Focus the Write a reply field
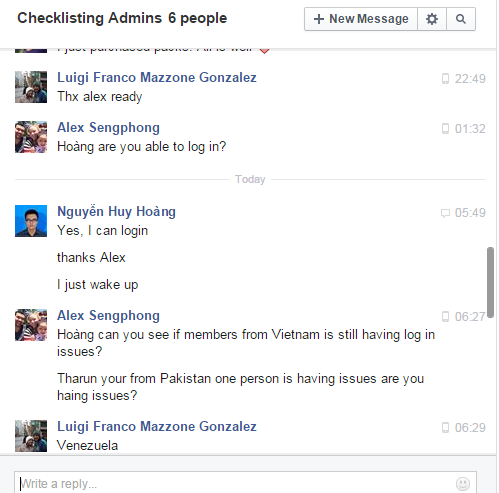Image resolution: width=499 pixels, height=493 pixels. click(245, 483)
